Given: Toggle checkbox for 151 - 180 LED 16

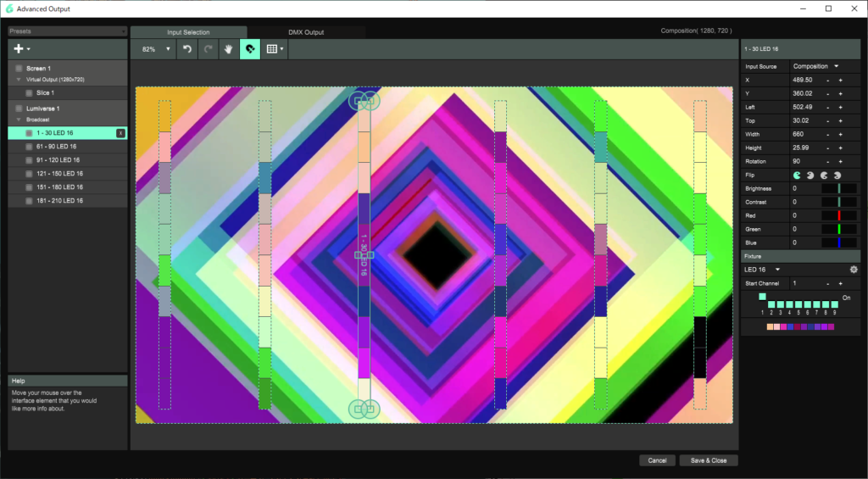Looking at the screenshot, I should click(x=29, y=187).
